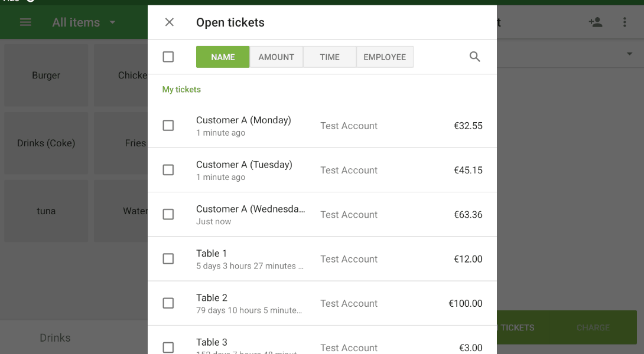Image resolution: width=644 pixels, height=354 pixels.
Task: Open the three-dot overflow menu
Action: tap(625, 22)
